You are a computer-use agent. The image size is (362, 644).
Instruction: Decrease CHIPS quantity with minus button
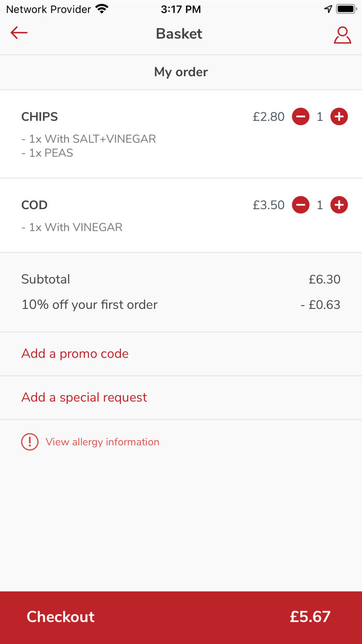[x=300, y=117]
